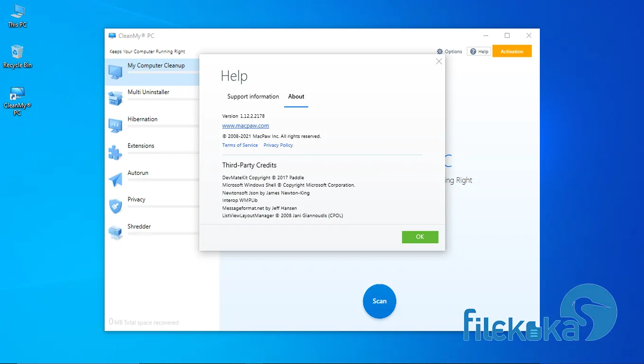Open www.macpaw.com link
644x364 pixels.
point(245,126)
